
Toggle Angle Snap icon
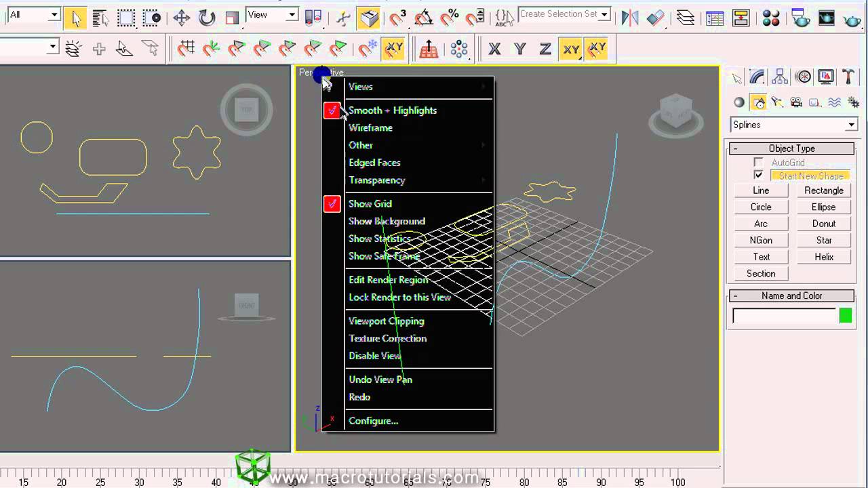click(x=423, y=18)
